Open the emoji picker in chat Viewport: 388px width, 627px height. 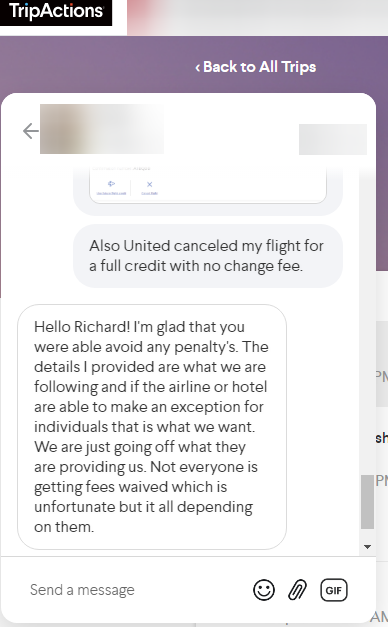pyautogui.click(x=264, y=590)
